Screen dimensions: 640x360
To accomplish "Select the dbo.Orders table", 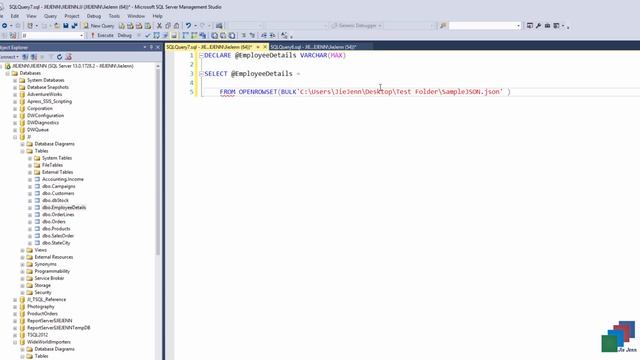I will [53, 222].
